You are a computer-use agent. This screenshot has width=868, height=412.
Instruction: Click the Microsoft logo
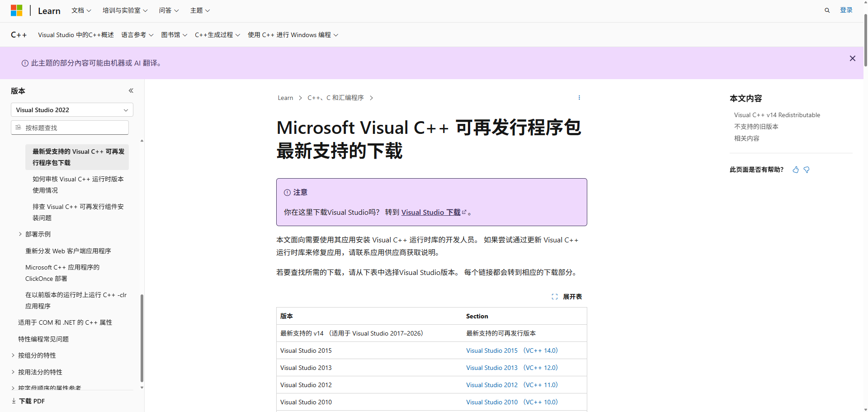17,10
